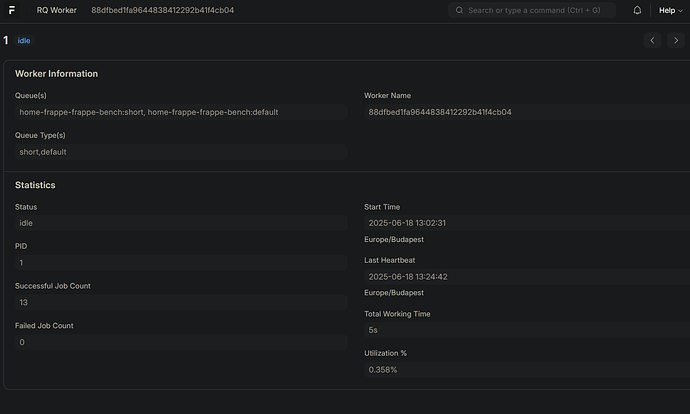Click the magnifier icon in search bar
This screenshot has height=414, width=690.
pos(459,10)
